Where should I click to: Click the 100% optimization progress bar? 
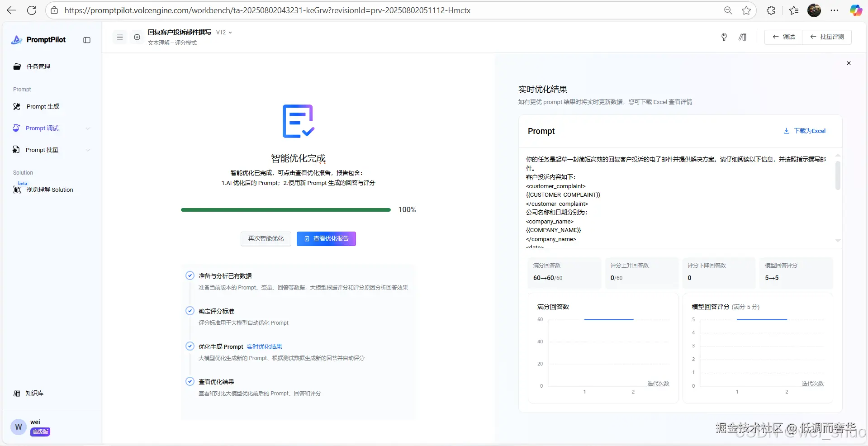285,209
